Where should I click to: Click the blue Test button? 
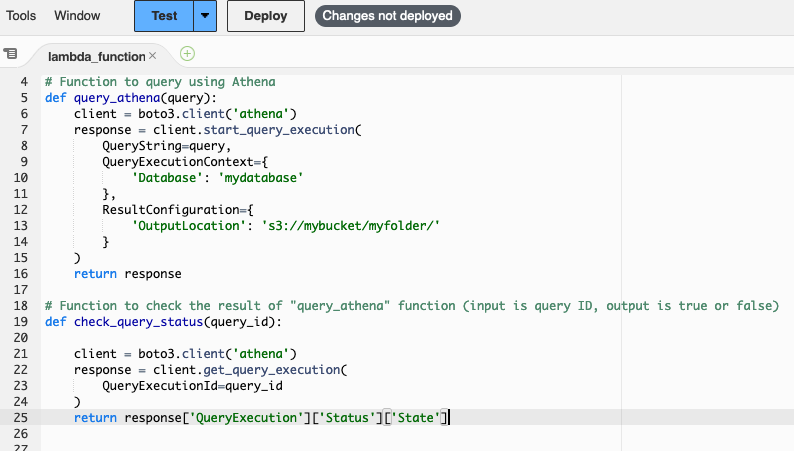(x=164, y=16)
